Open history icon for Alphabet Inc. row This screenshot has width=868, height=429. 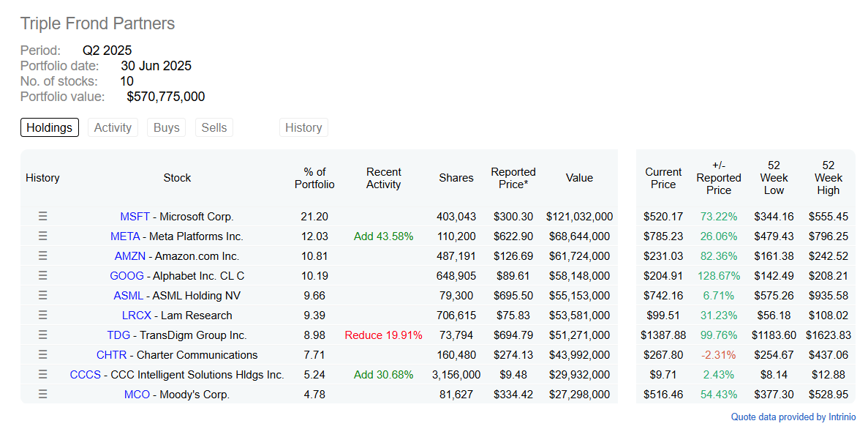pos(42,275)
